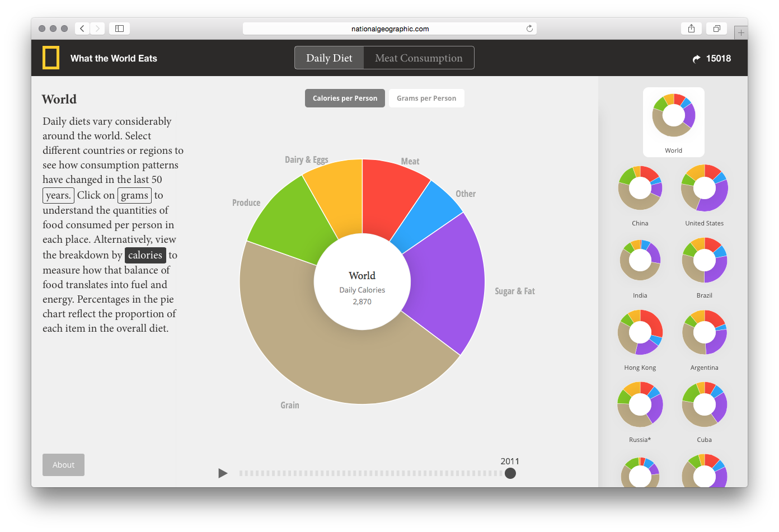Click the 'years.' link in text

tap(58, 195)
